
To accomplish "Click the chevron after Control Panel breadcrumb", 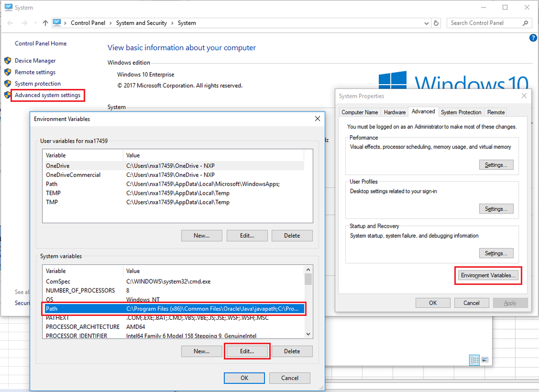I will (111, 23).
